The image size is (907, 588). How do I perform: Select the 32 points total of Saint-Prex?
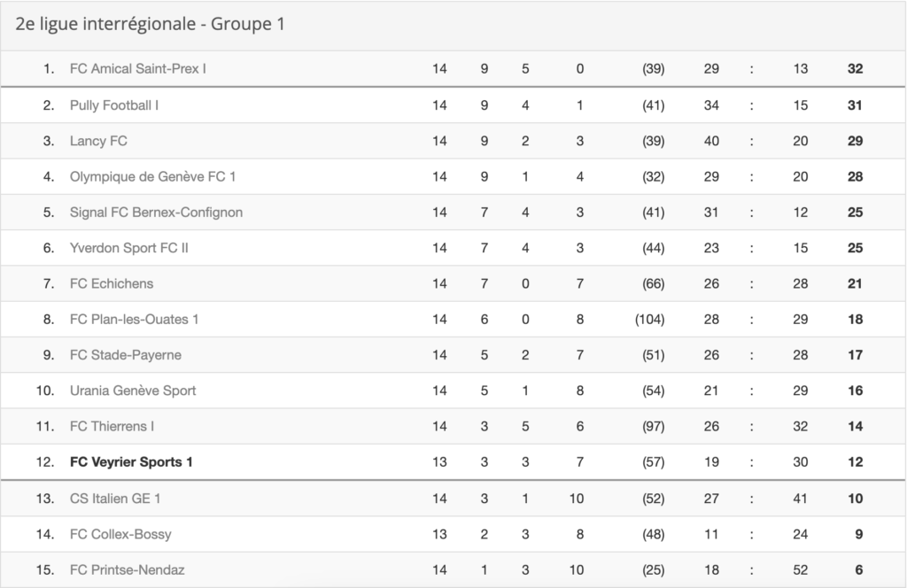click(855, 69)
